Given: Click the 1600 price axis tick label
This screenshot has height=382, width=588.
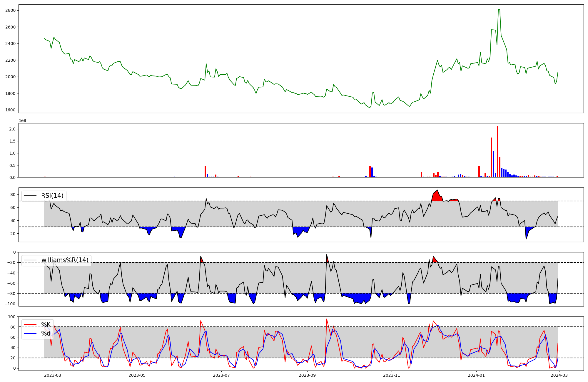Looking at the screenshot, I should pyautogui.click(x=11, y=110).
